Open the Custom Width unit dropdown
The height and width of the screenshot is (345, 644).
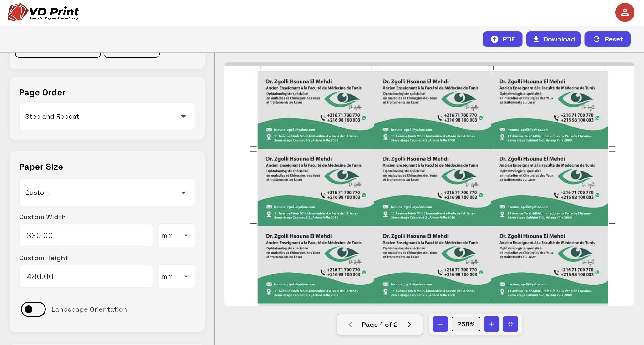point(176,235)
